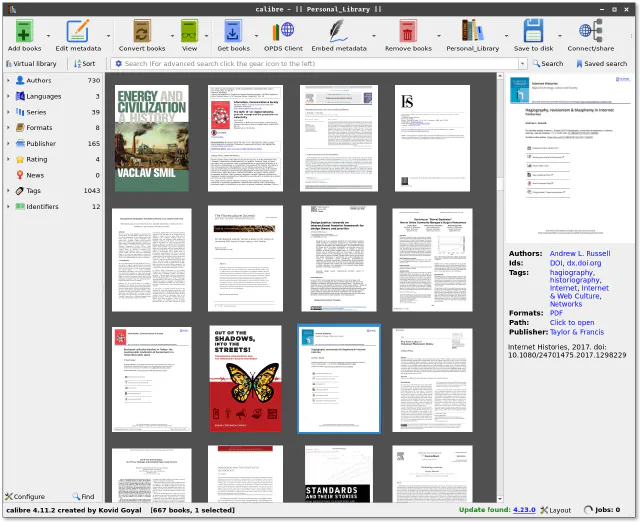
Task: Open the Sort menu
Action: (84, 63)
